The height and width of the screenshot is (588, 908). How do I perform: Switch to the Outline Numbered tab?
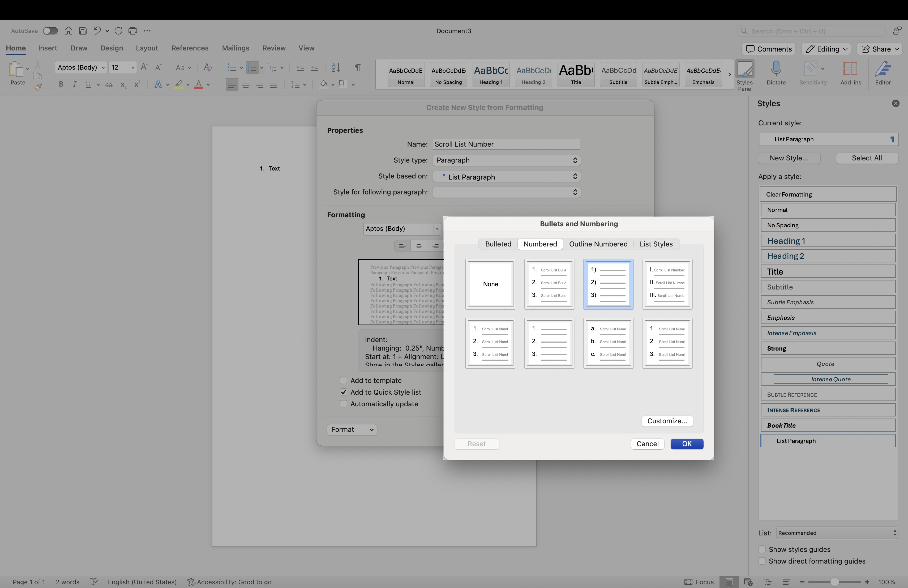click(598, 244)
